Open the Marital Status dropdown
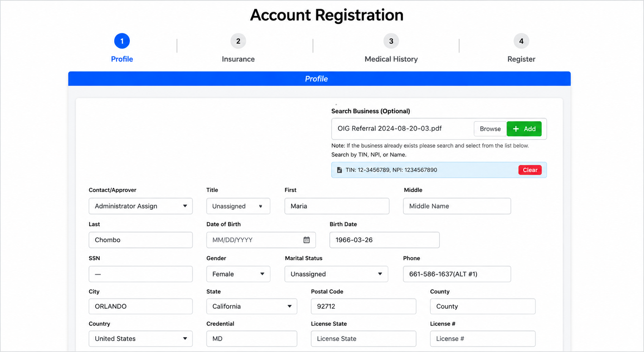The width and height of the screenshot is (644, 352). point(336,274)
